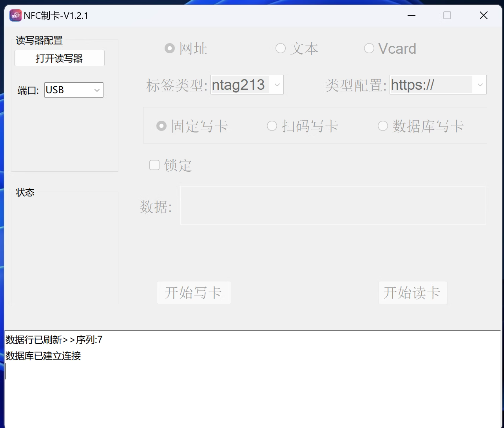Click the 标签类型 label
Image resolution: width=504 pixels, height=428 pixels.
tap(177, 85)
